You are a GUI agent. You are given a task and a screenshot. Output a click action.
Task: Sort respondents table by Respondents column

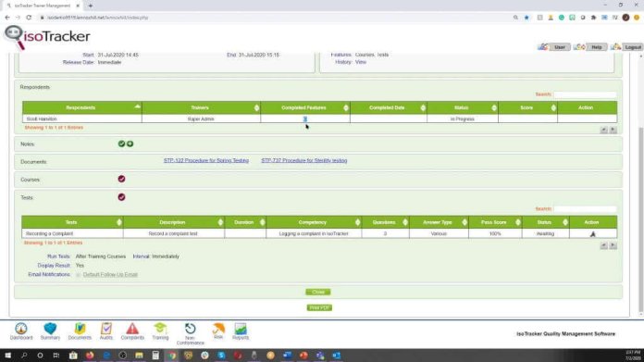point(82,107)
